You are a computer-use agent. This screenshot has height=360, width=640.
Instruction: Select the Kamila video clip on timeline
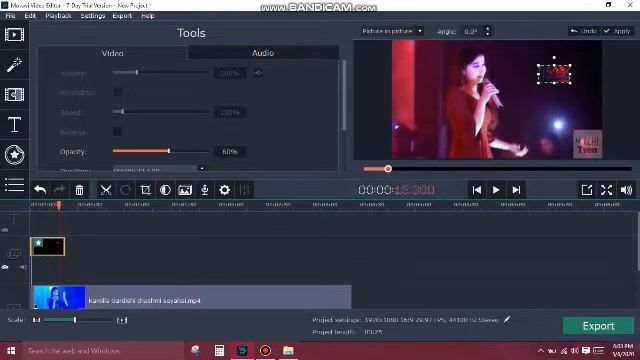191,297
